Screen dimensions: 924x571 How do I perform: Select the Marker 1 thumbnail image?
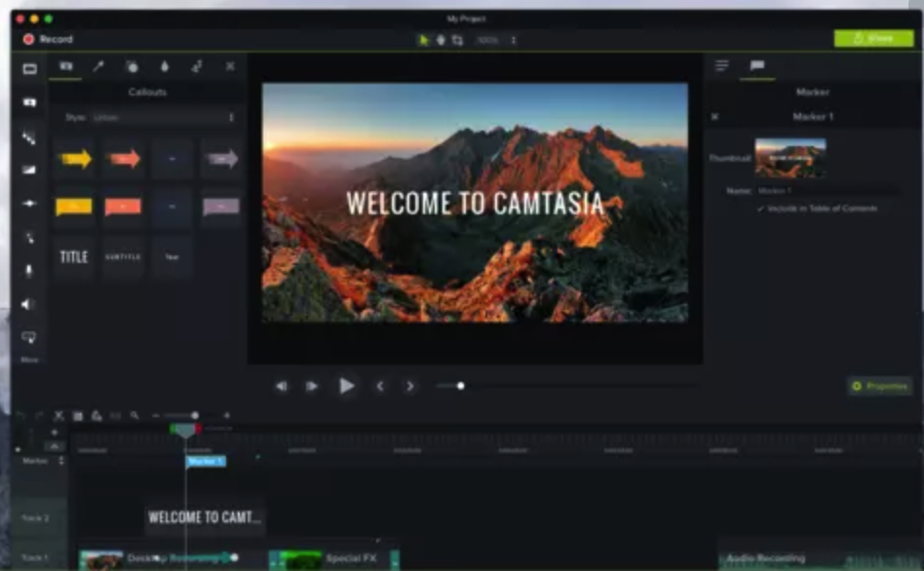pos(790,158)
